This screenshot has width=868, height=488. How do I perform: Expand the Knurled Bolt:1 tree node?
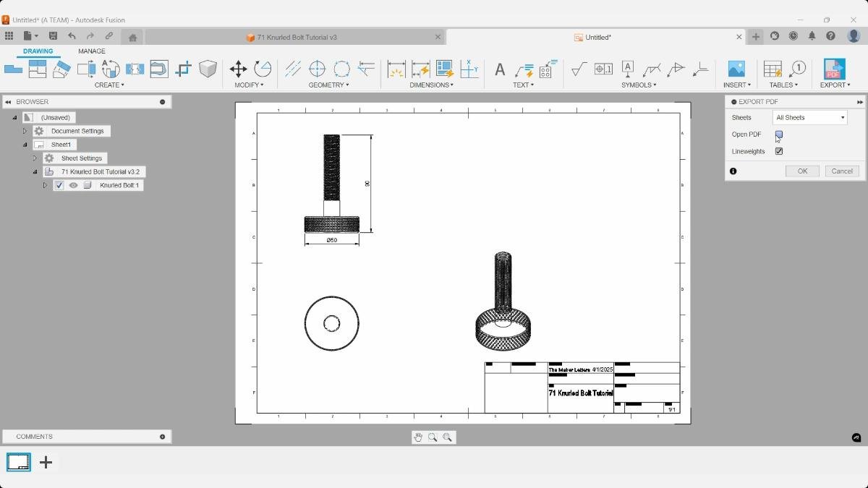(45, 185)
